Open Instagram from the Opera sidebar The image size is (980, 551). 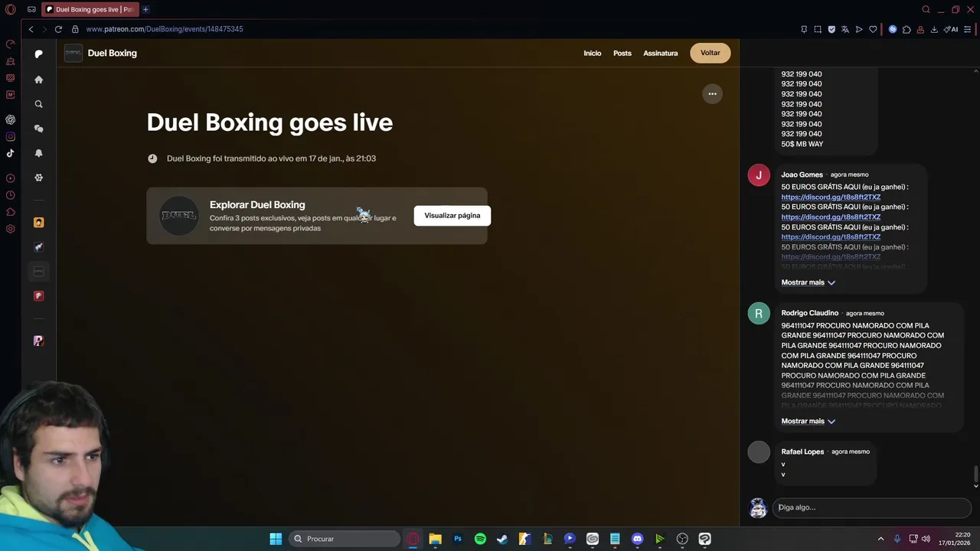tap(10, 136)
